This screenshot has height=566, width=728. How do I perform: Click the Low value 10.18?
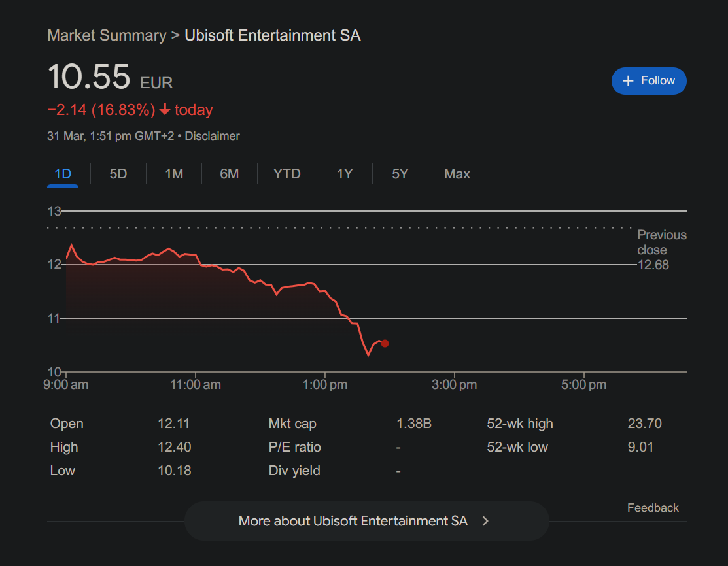[x=174, y=471]
